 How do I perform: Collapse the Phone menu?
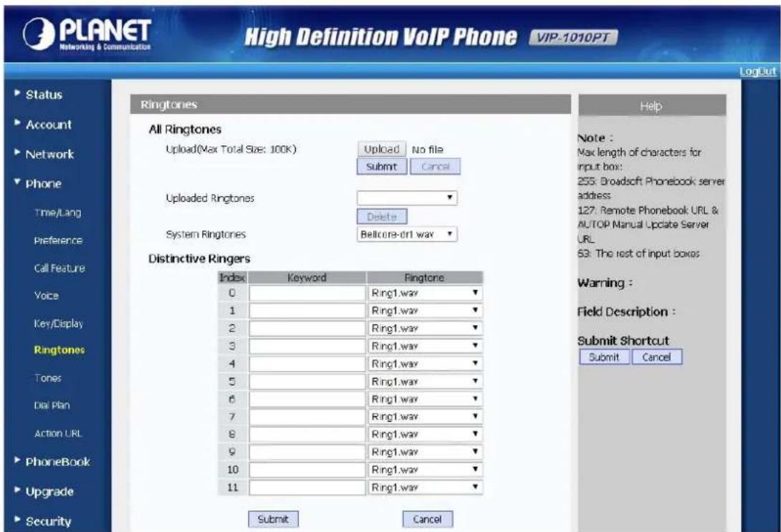point(43,183)
